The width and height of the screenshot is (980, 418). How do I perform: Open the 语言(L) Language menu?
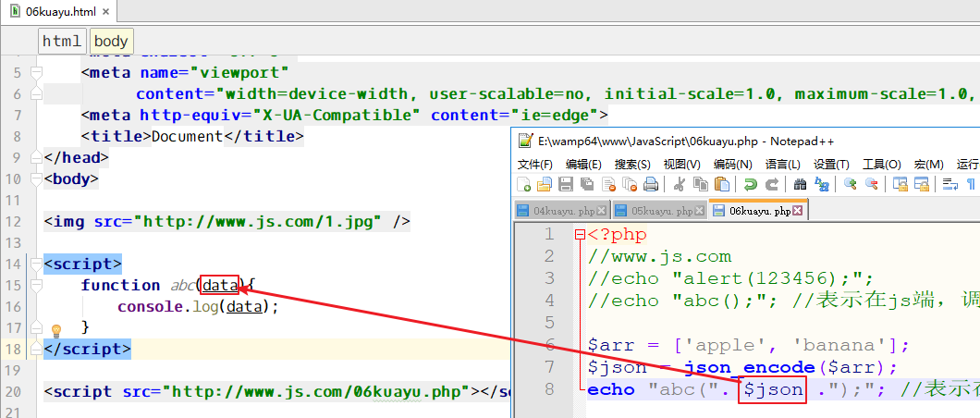[x=782, y=165]
